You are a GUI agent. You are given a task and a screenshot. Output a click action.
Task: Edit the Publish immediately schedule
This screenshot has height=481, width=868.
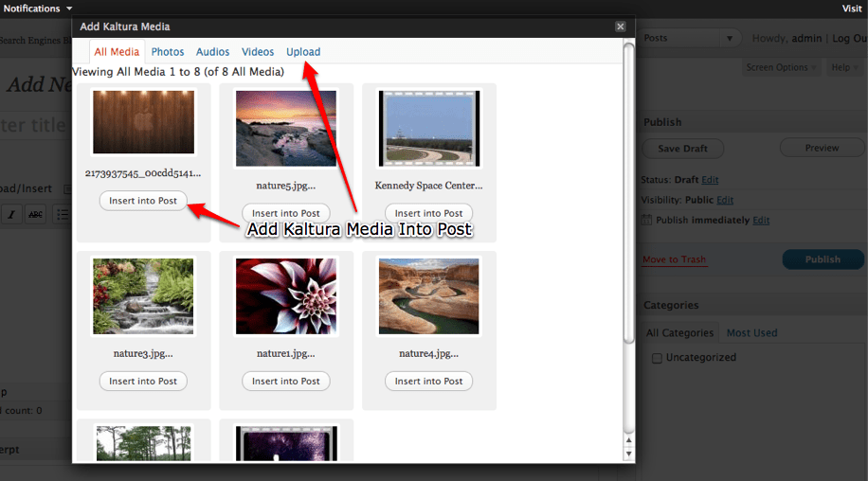coord(761,220)
